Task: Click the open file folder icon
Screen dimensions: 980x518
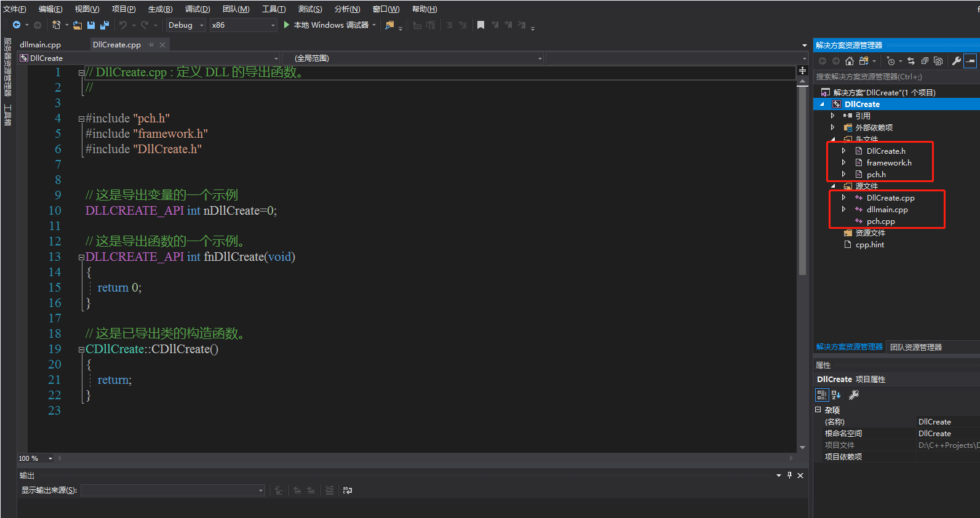Action: [x=78, y=25]
